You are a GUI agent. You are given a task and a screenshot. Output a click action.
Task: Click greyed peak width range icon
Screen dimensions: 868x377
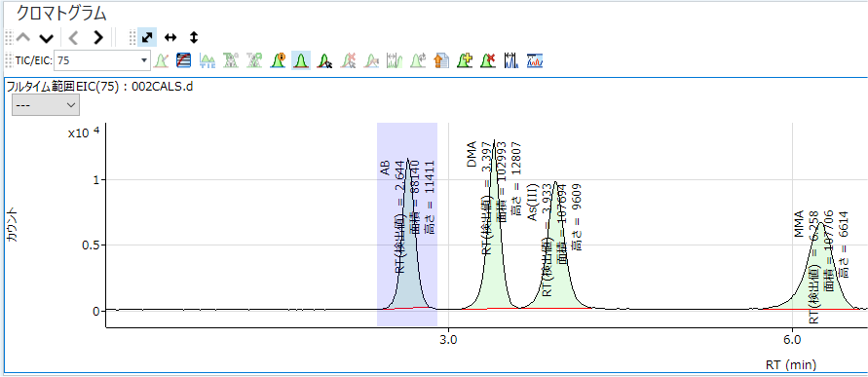(395, 60)
